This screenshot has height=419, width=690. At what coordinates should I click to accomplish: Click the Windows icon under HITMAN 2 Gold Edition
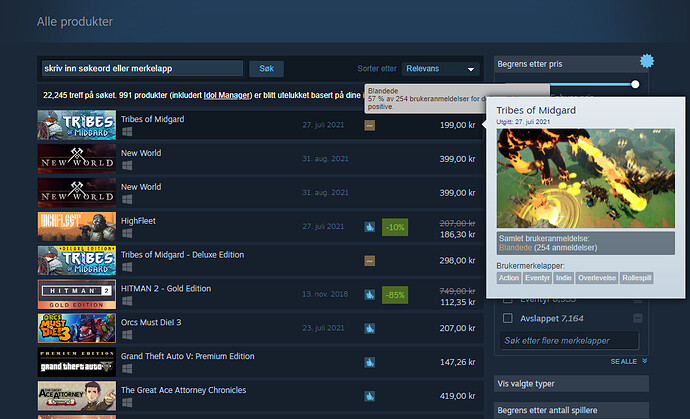click(x=127, y=301)
